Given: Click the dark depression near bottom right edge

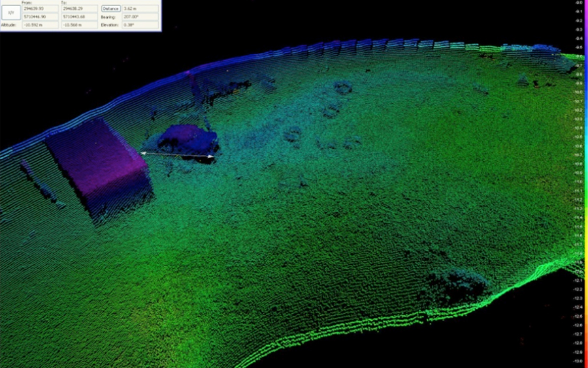Looking at the screenshot, I should (x=457, y=285).
